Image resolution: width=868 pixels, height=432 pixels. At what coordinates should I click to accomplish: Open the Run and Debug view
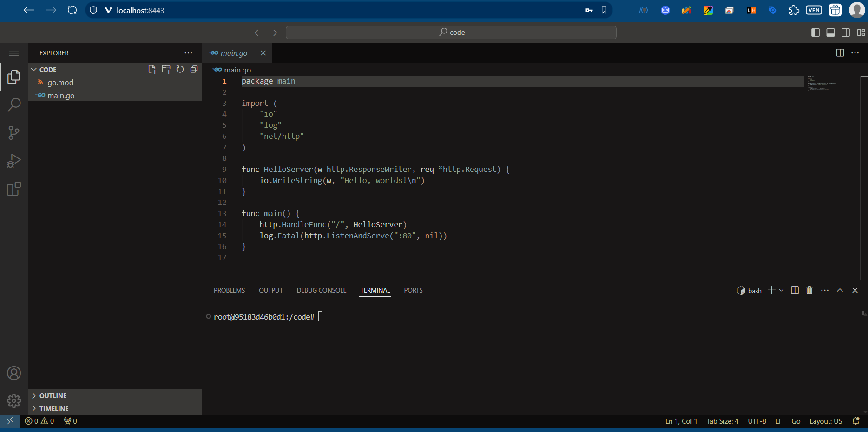[14, 161]
